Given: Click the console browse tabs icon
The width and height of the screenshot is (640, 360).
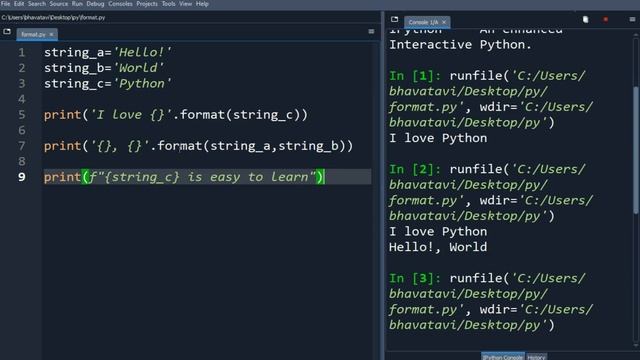Looking at the screenshot, I should coord(394,19).
